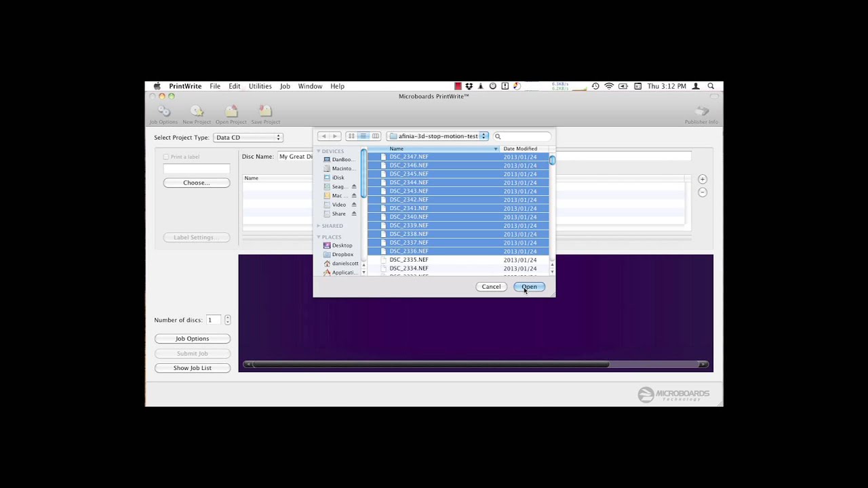Screen dimensions: 868x488
Task: Toggle the Print a label checkbox
Action: coord(166,157)
